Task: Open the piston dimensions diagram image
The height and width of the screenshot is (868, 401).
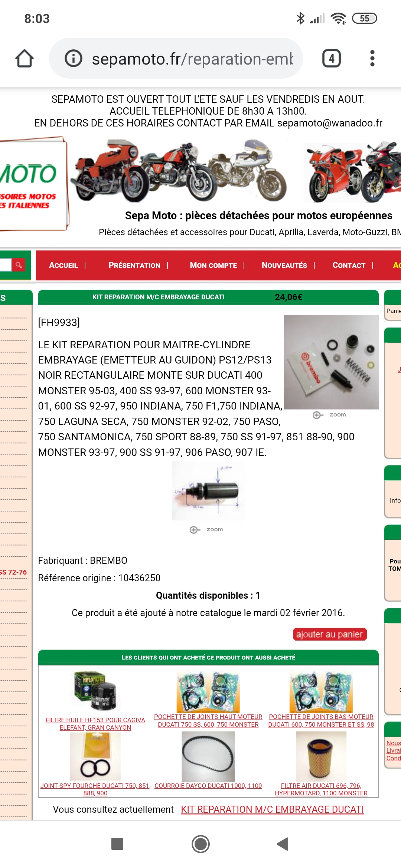Action: 208,491
